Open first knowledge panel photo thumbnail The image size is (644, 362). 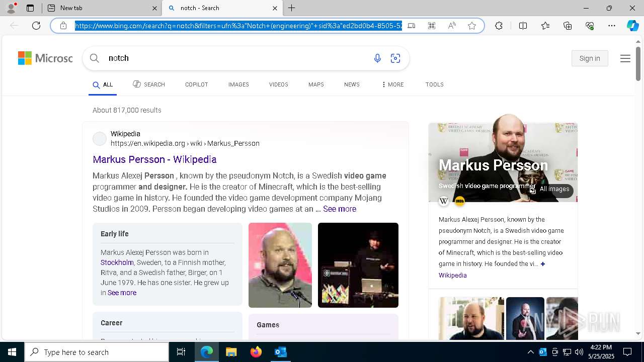[x=471, y=318]
